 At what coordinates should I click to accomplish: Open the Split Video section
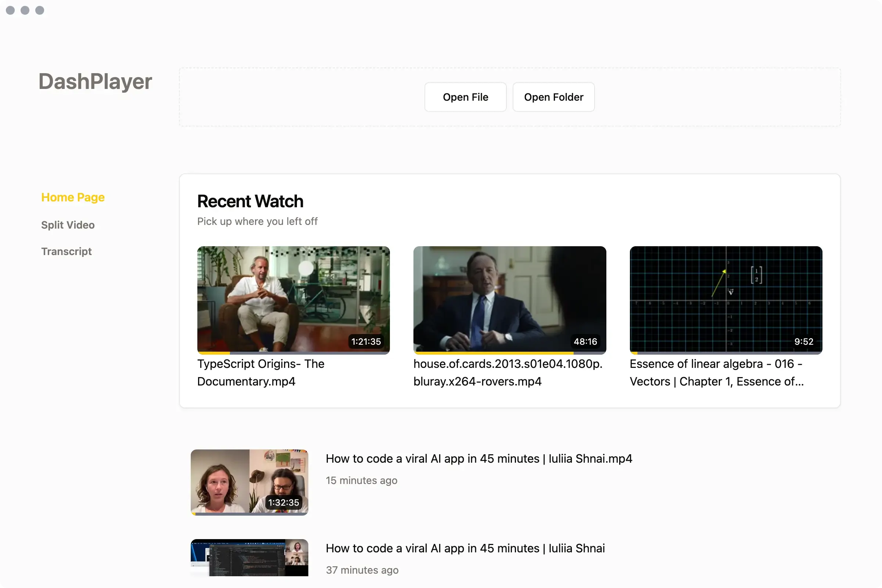[68, 225]
